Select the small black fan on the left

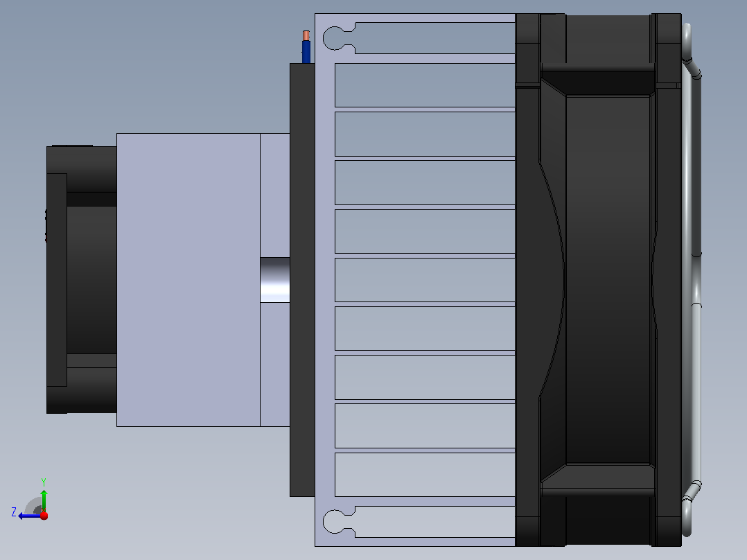pyautogui.click(x=82, y=279)
